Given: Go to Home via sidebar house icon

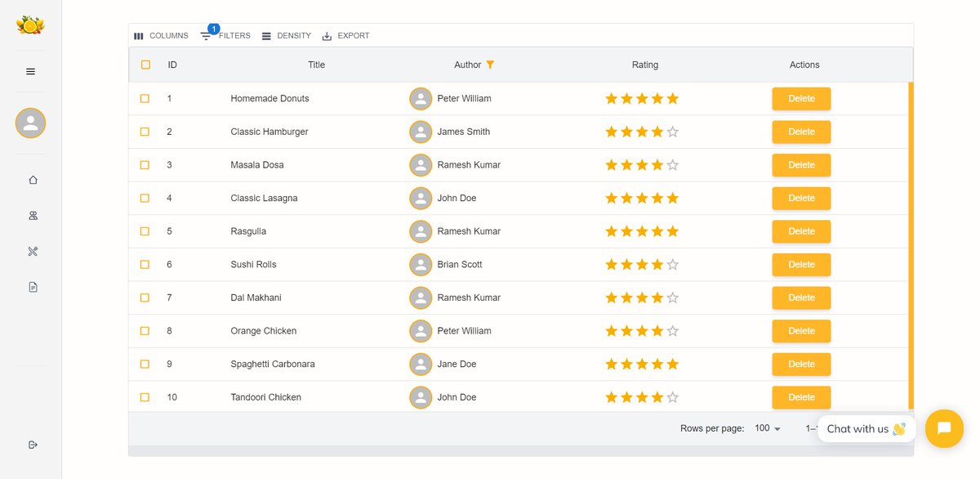Looking at the screenshot, I should [x=33, y=180].
